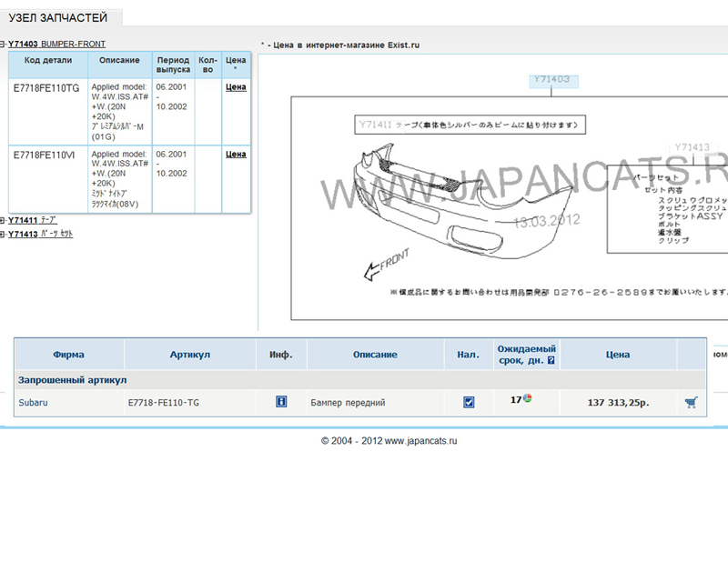Click the period 06.2001 - 10.2002 for E7718FE110TG
Image resolution: width=728 pixels, height=582 pixels.
172,96
